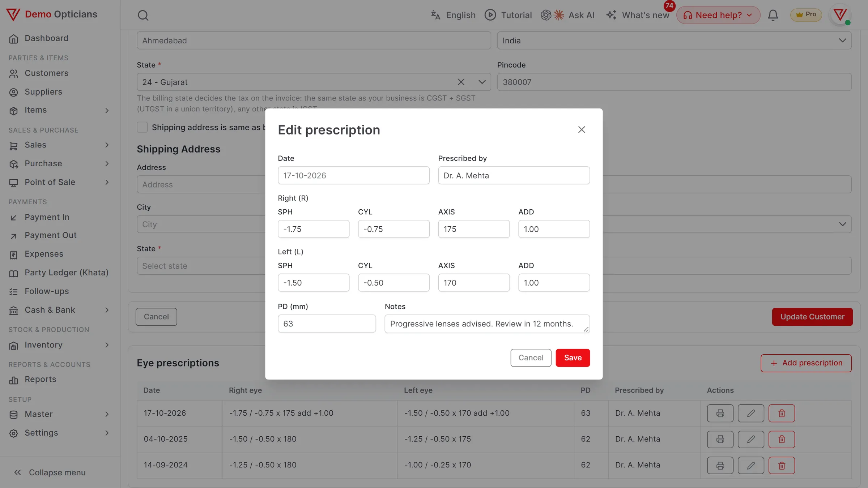Go to Customers in sidebar
Screen dimensions: 868x488
(x=46, y=73)
